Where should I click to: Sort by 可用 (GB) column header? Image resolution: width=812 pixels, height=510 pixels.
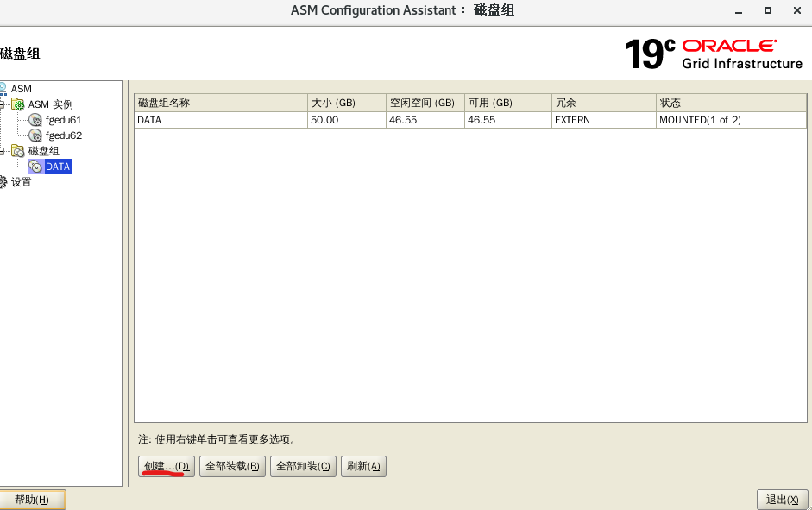point(508,103)
